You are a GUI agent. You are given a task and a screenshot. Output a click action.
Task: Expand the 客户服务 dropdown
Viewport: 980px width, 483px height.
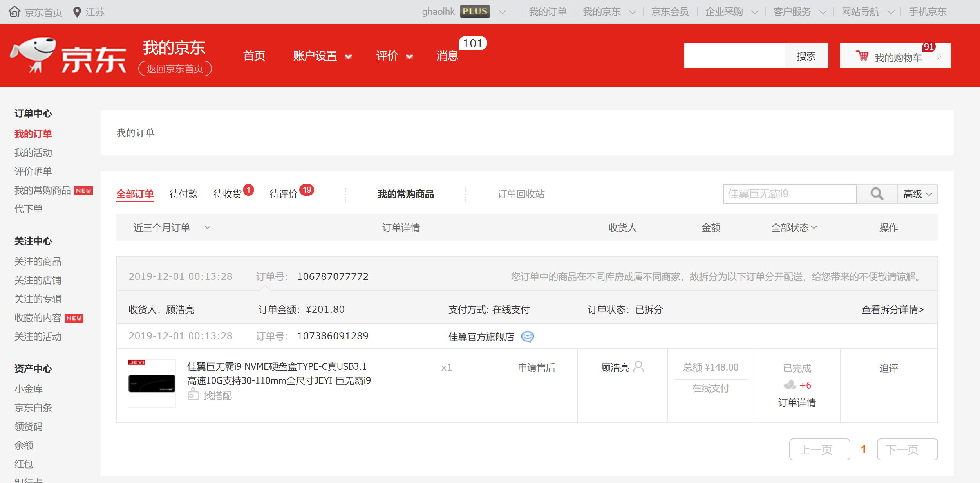(x=823, y=12)
